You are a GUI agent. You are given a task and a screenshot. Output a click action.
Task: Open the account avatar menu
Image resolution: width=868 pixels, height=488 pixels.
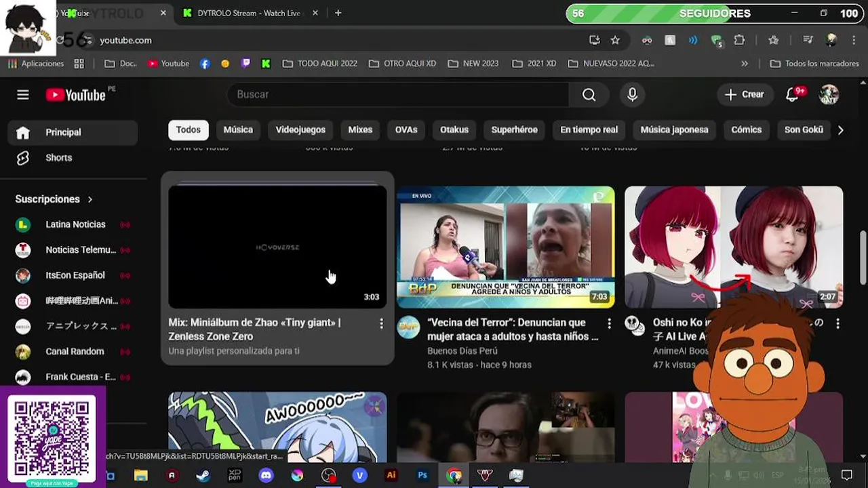(829, 95)
